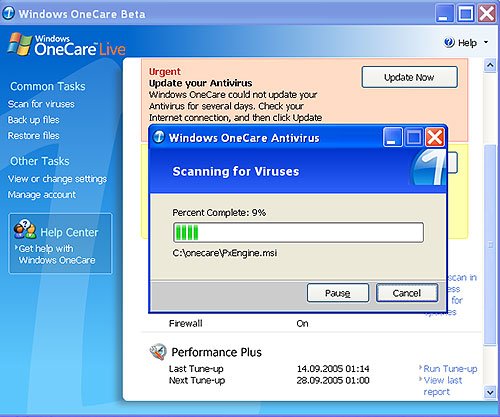Open Back up files task
The image size is (500, 417).
click(x=33, y=120)
